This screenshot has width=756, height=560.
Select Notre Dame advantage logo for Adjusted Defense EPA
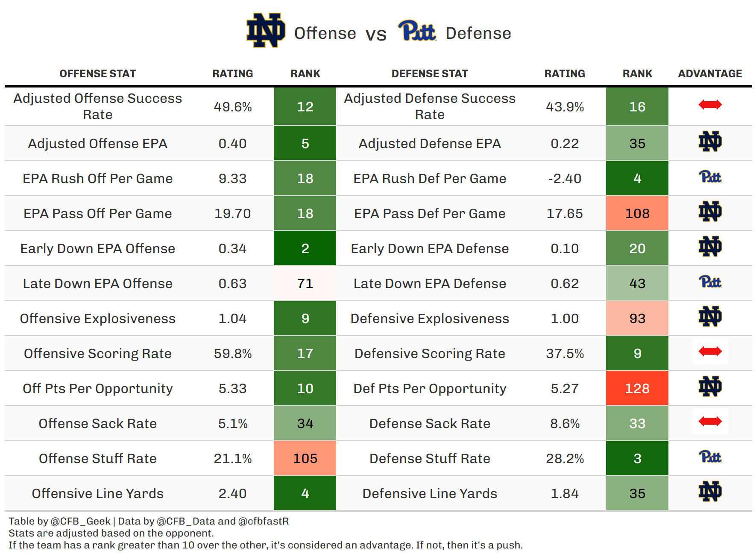tap(710, 142)
